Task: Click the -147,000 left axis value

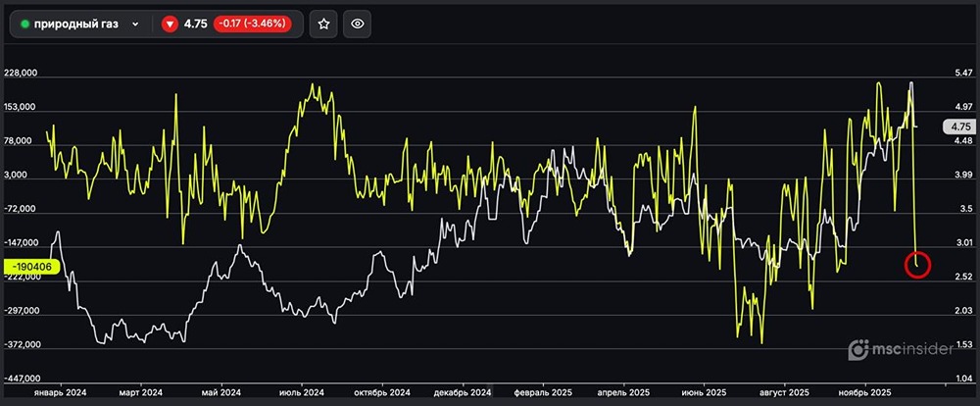Action: (21, 243)
